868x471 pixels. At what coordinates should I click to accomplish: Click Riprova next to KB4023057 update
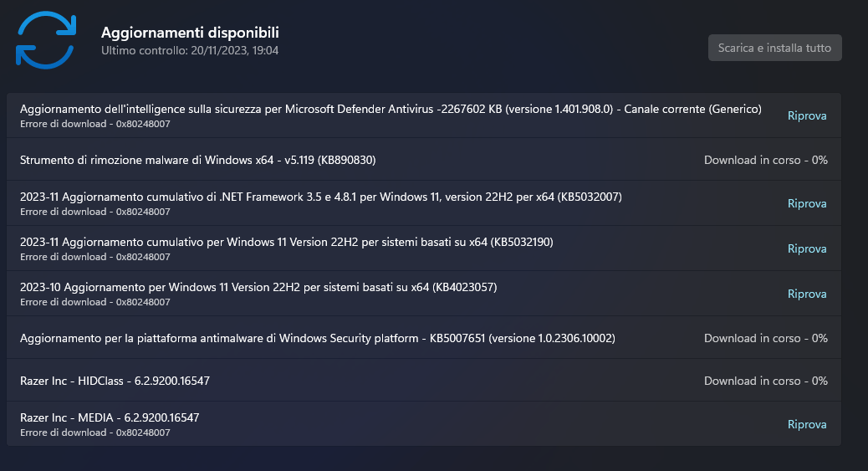(x=806, y=294)
